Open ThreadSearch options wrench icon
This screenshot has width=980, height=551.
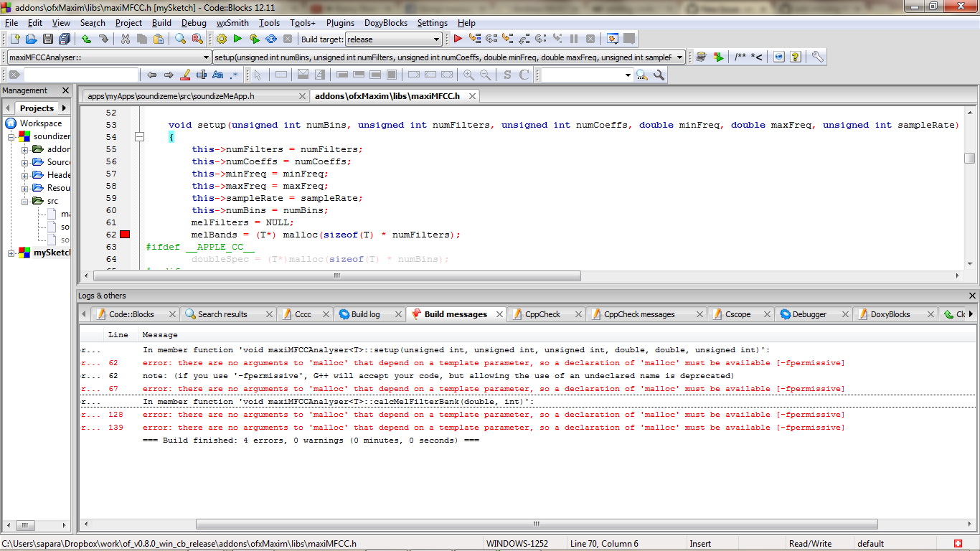coord(659,75)
